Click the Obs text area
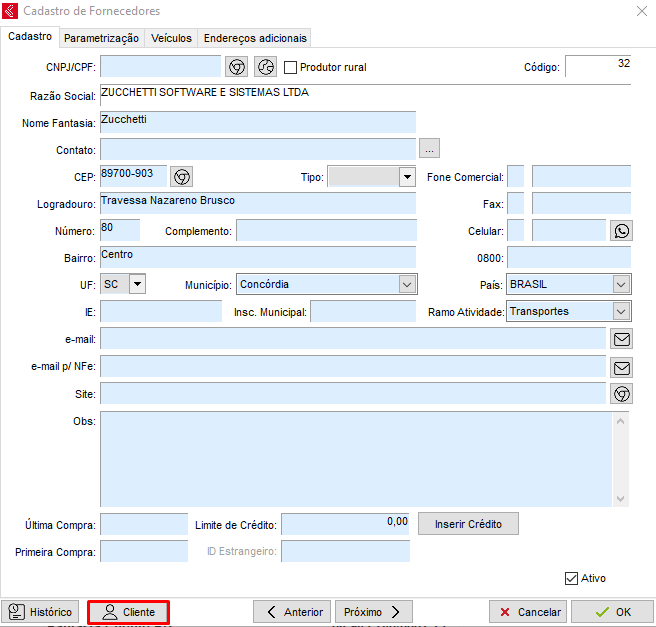Viewport: 656px width, 627px height. (x=356, y=459)
